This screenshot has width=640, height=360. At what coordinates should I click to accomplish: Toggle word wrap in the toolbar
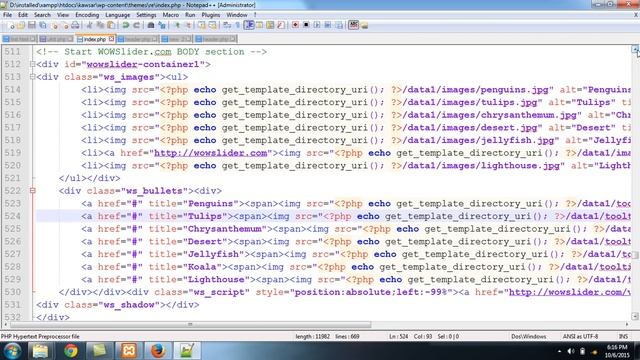[227, 25]
